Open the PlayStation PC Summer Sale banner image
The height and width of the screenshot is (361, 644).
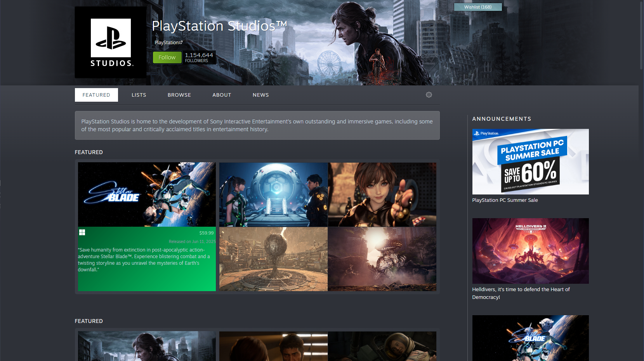point(530,161)
